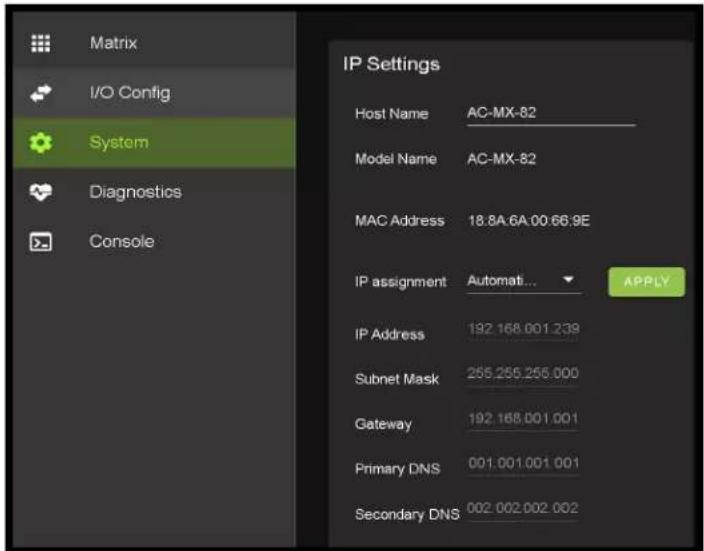The height and width of the screenshot is (551, 704).
Task: Click the Model Name label
Action: (x=396, y=159)
